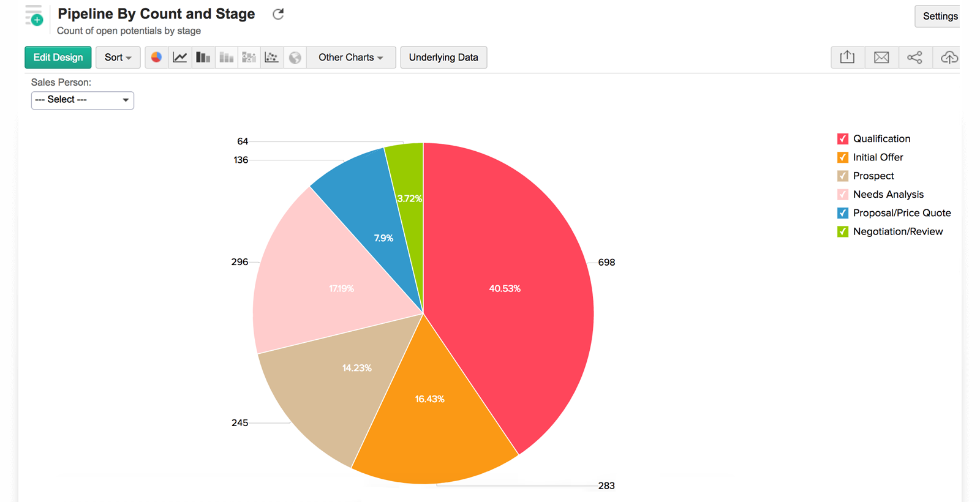980x502 pixels.
Task: Uncheck the Proposal/Price Quote legend checkbox
Action: click(843, 213)
